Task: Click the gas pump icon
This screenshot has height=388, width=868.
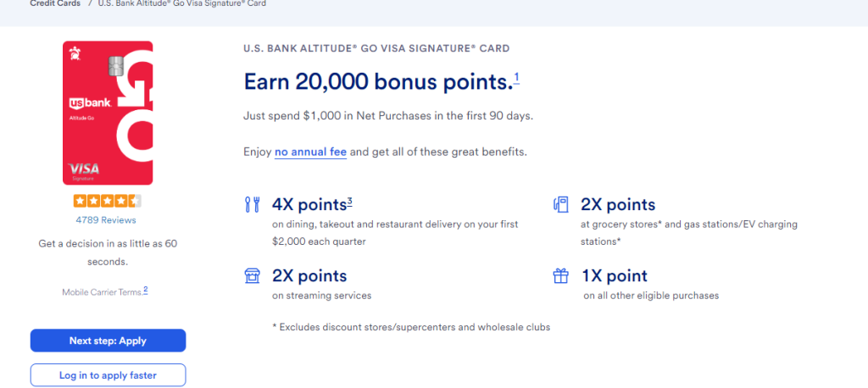Action: tap(561, 204)
